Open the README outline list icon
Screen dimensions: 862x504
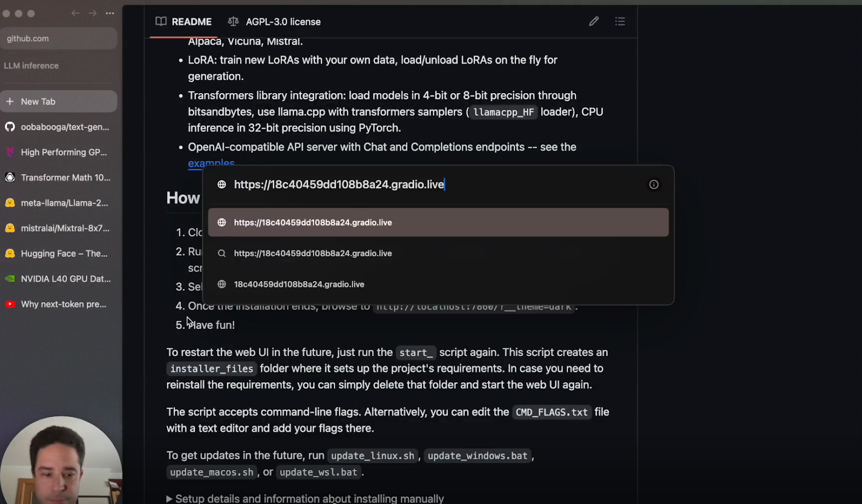point(620,22)
